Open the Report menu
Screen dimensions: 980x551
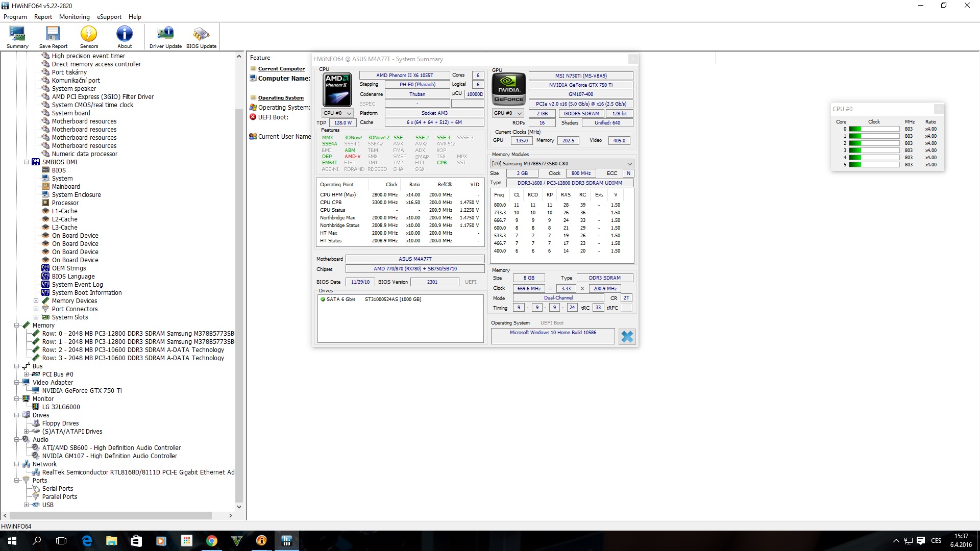pos(43,17)
